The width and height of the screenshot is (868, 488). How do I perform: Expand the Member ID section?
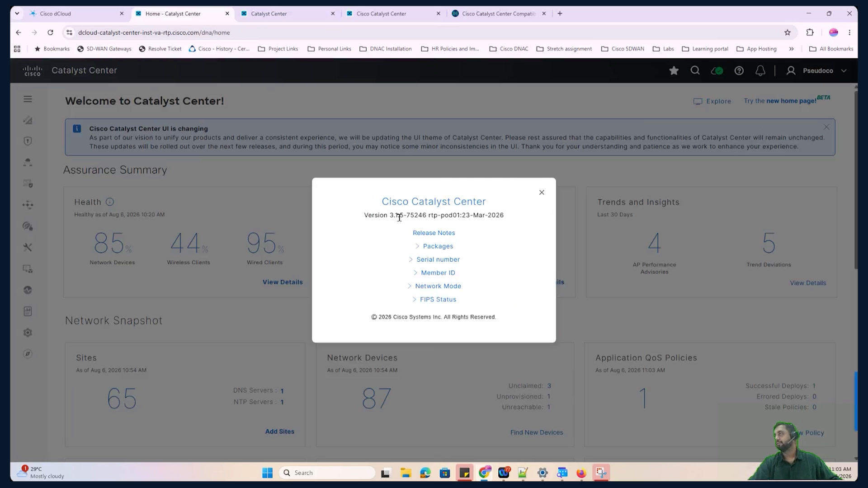[434, 273]
